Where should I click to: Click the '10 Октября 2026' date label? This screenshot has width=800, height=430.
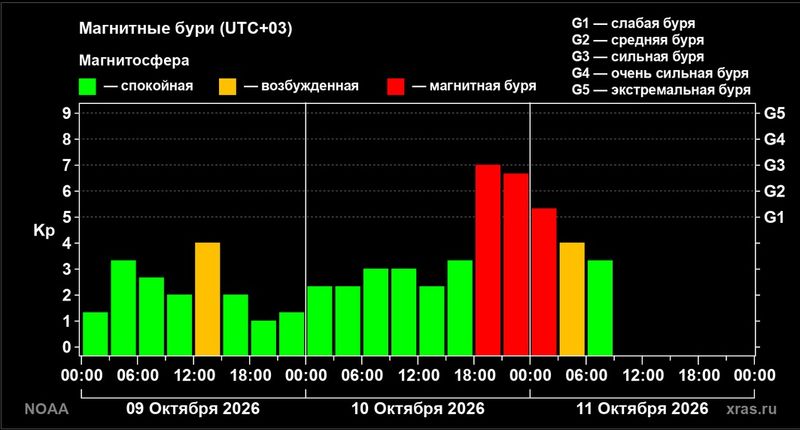point(418,409)
